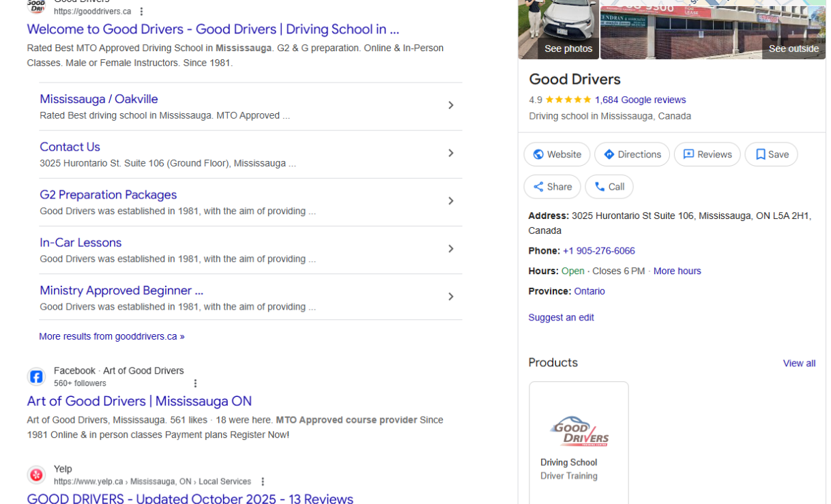Click the three-dot menu next to Yelp result
The height and width of the screenshot is (504, 831).
[x=263, y=481]
